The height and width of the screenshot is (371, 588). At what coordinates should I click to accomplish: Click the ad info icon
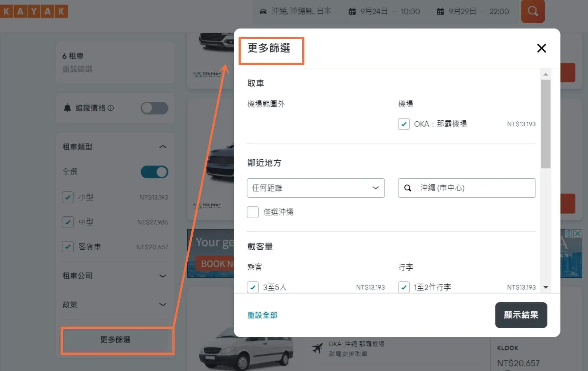pos(569,233)
